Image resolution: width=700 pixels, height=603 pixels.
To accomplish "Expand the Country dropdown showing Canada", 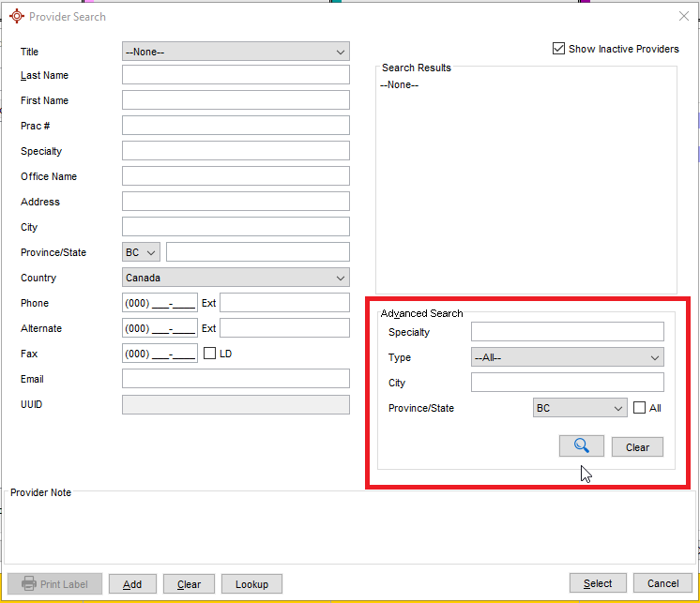I will tap(236, 278).
